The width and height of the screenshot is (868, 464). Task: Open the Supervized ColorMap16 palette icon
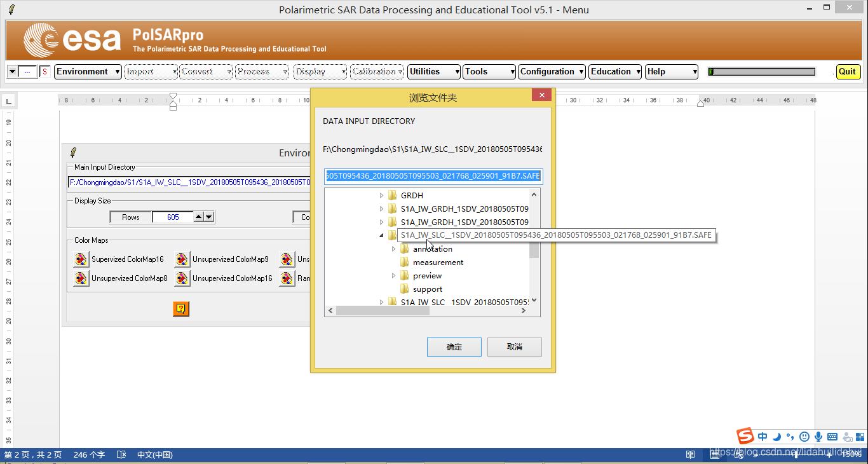tap(81, 259)
